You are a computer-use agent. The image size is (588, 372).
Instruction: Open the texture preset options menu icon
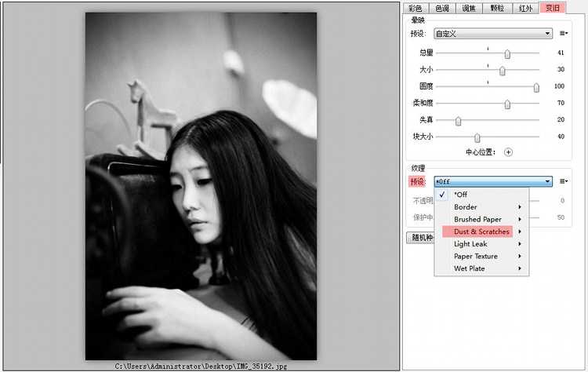point(564,181)
